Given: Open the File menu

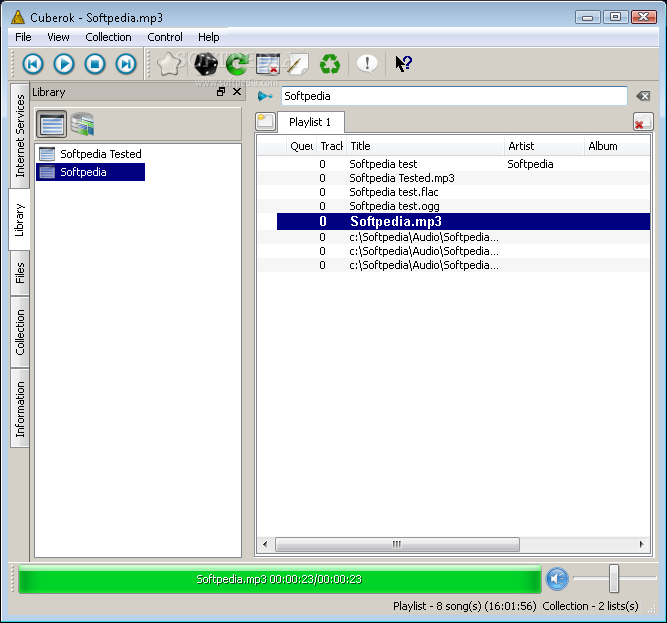Looking at the screenshot, I should [23, 37].
